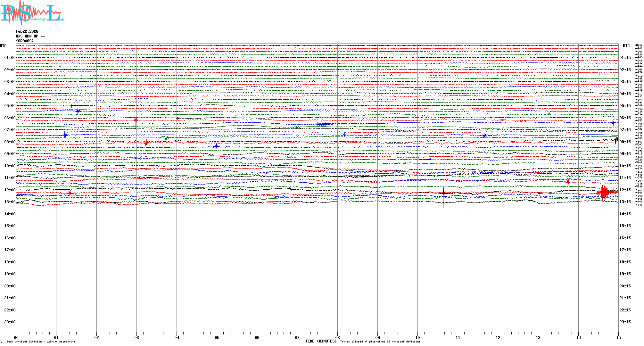Click the 20:15 label on right axis
The height and width of the screenshot is (346, 644).
pos(625,286)
